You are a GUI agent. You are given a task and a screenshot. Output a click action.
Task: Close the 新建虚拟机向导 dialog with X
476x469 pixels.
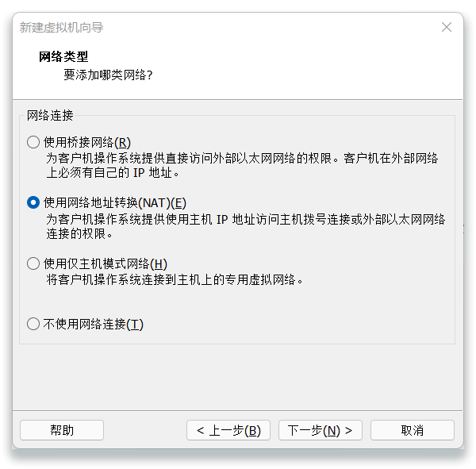click(x=446, y=27)
